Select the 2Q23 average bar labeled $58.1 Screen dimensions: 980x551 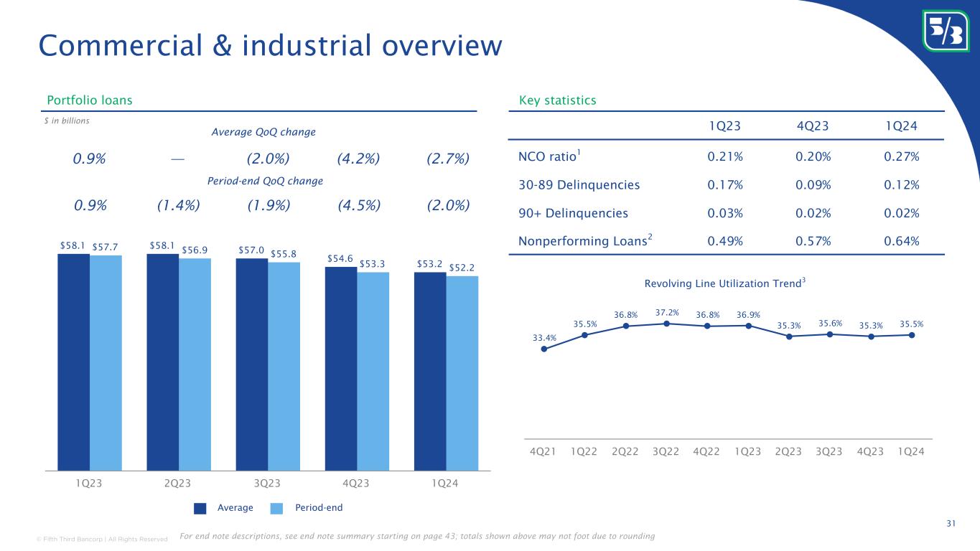click(162, 362)
